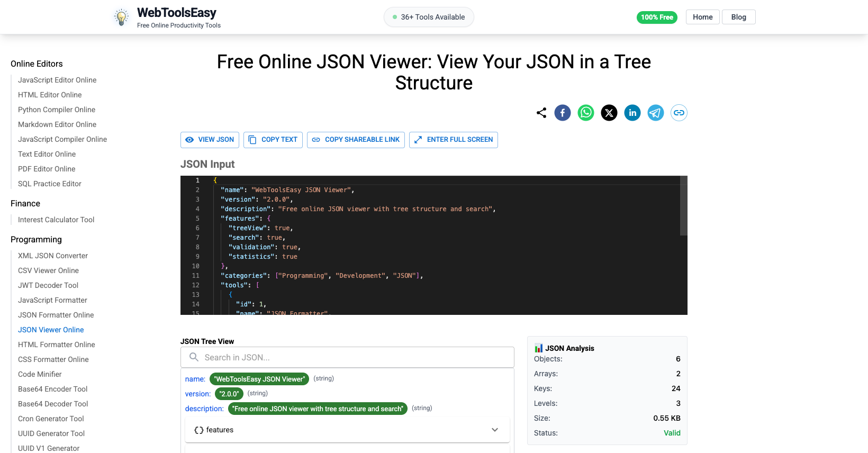This screenshot has width=868, height=453.
Task: Open Interest Calculator Tool link
Action: pos(56,220)
